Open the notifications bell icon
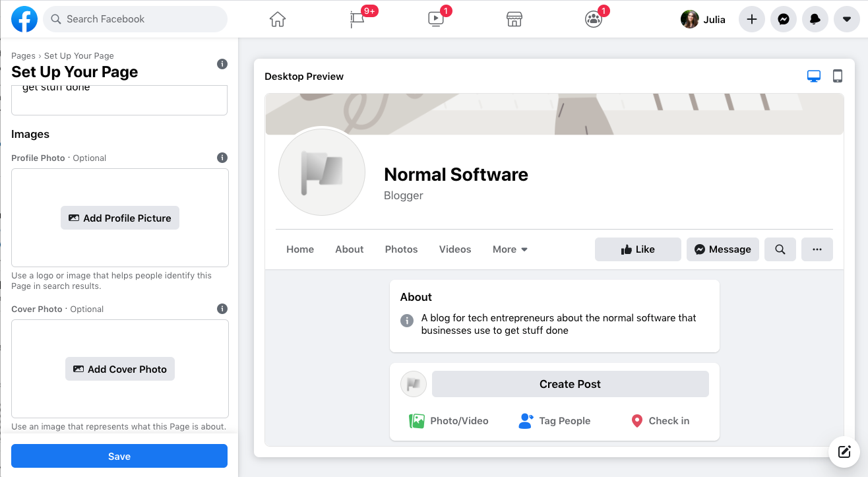This screenshot has width=868, height=477. point(815,20)
